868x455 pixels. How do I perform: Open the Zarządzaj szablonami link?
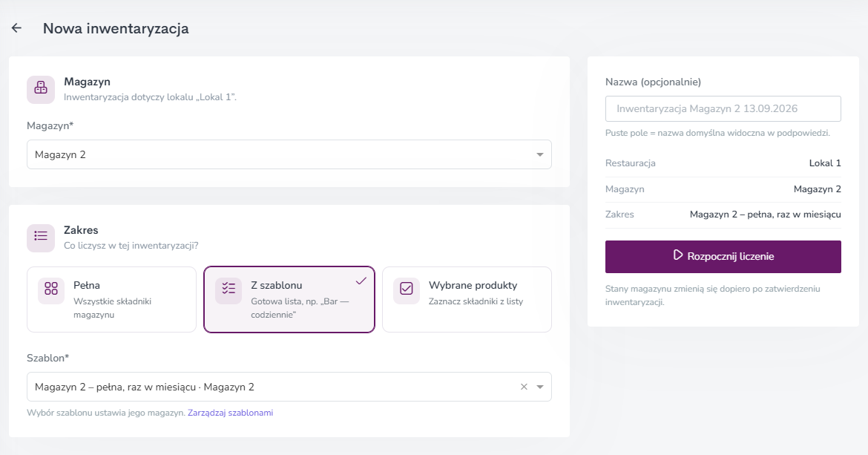tap(230, 413)
